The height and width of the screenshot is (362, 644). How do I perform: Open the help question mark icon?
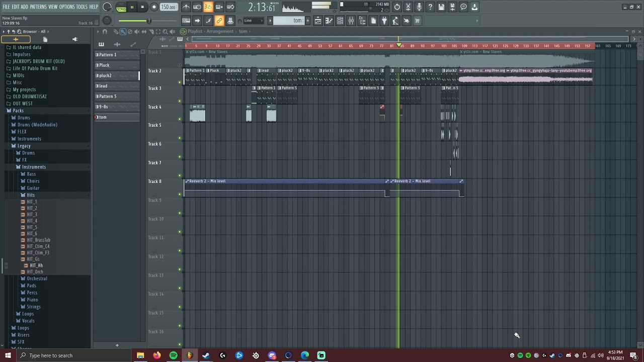(430, 7)
